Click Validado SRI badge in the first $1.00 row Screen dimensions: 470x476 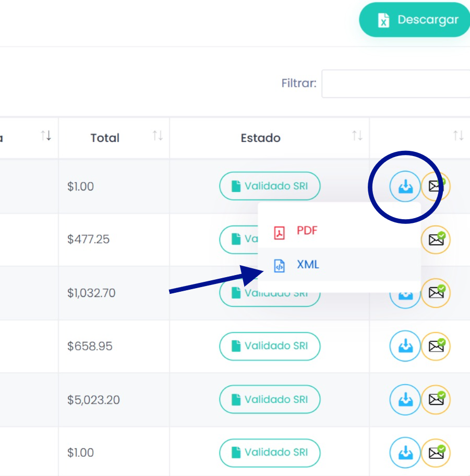[x=270, y=186]
